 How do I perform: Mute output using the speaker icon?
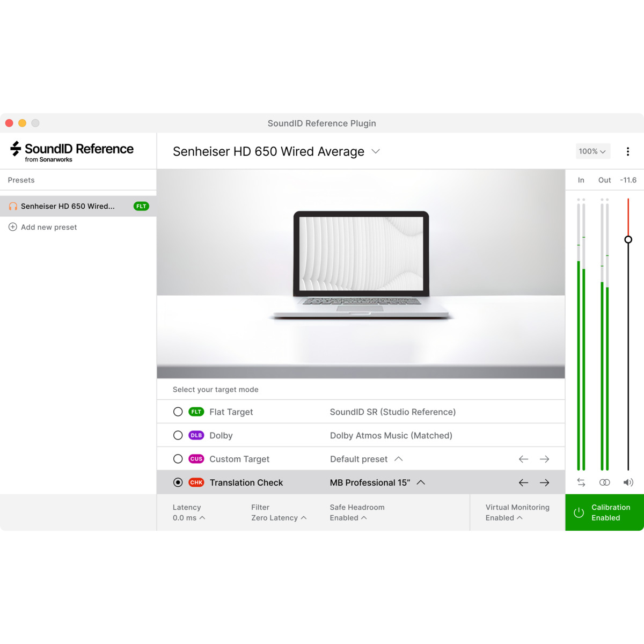(628, 482)
